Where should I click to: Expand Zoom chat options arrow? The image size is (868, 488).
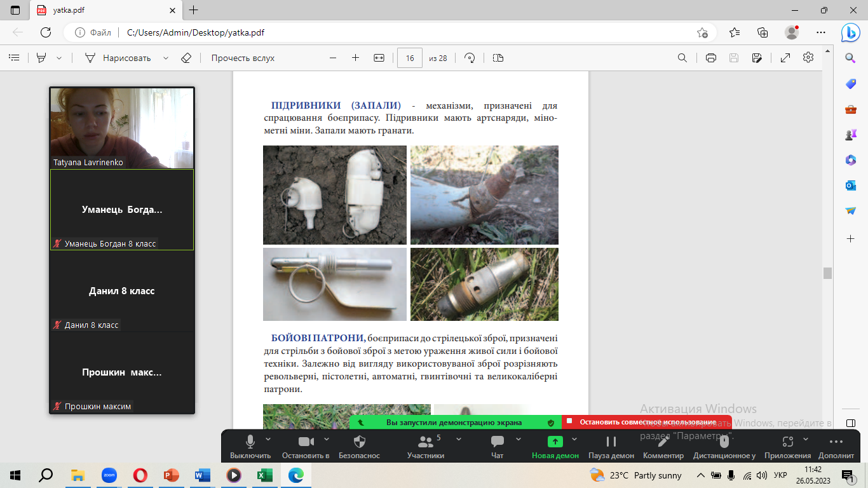point(518,438)
